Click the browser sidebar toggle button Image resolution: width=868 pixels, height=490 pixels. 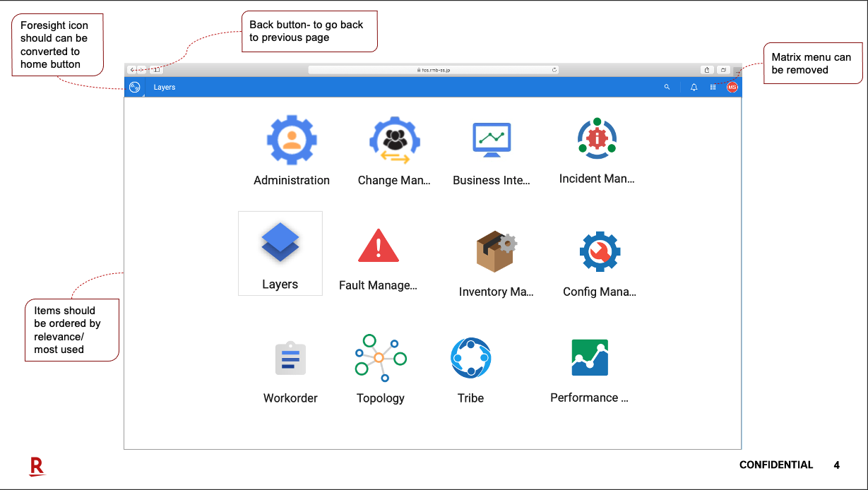click(x=157, y=70)
